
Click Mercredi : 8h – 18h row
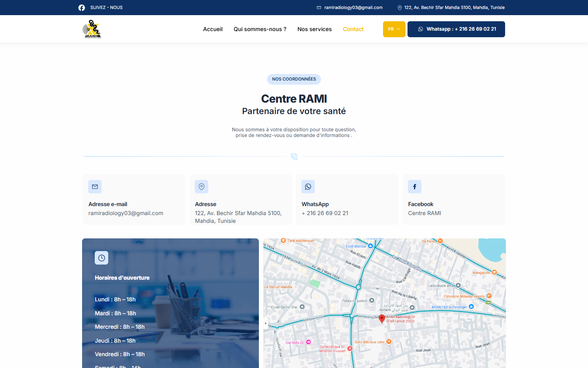tap(120, 327)
